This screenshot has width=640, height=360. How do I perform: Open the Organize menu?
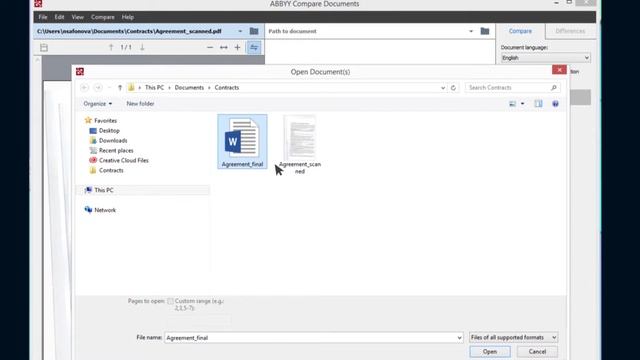[x=98, y=104]
